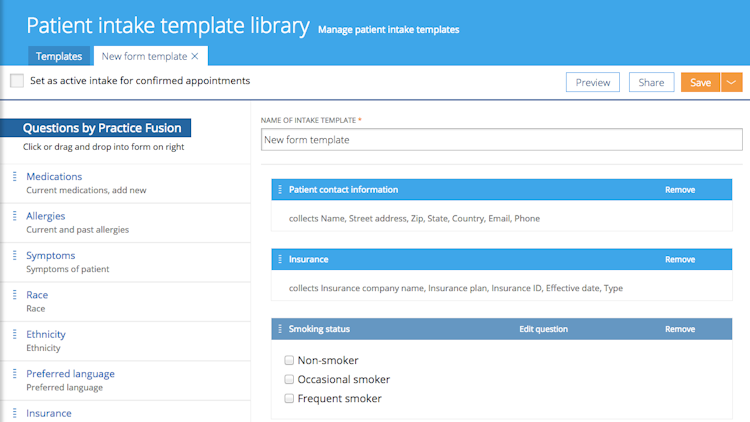Check the Occasional smoker option

[289, 380]
